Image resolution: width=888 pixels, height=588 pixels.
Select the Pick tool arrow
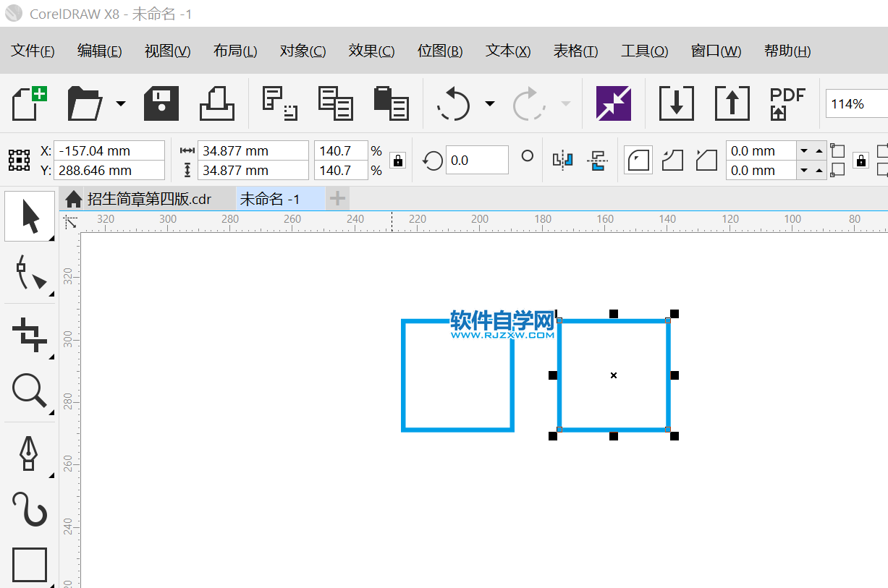(x=30, y=216)
